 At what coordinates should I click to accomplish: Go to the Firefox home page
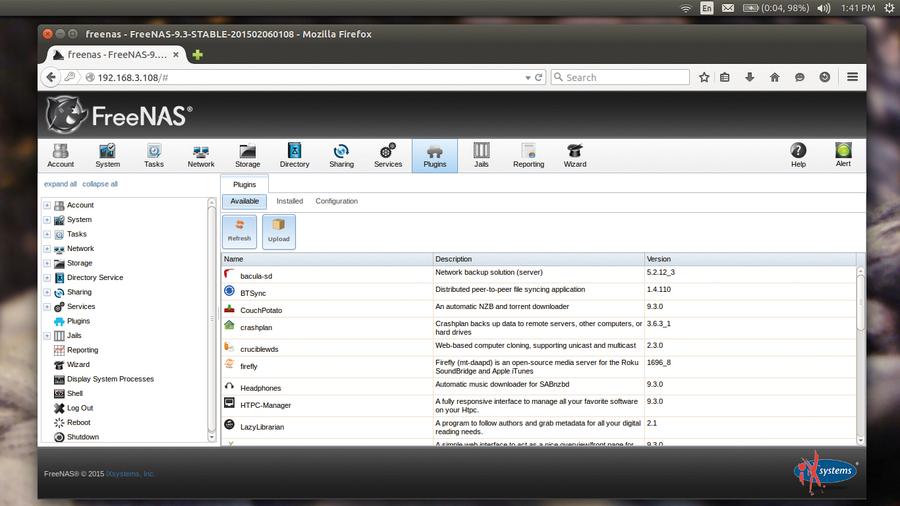click(774, 77)
